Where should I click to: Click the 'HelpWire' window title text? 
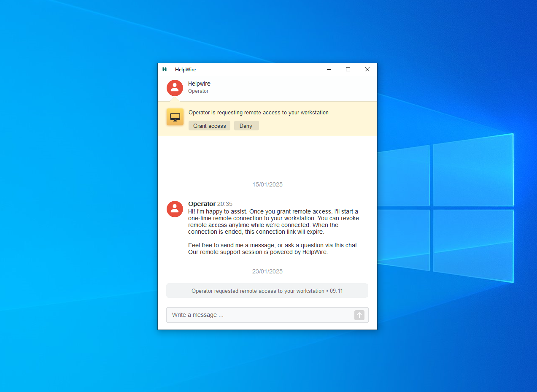pyautogui.click(x=186, y=70)
